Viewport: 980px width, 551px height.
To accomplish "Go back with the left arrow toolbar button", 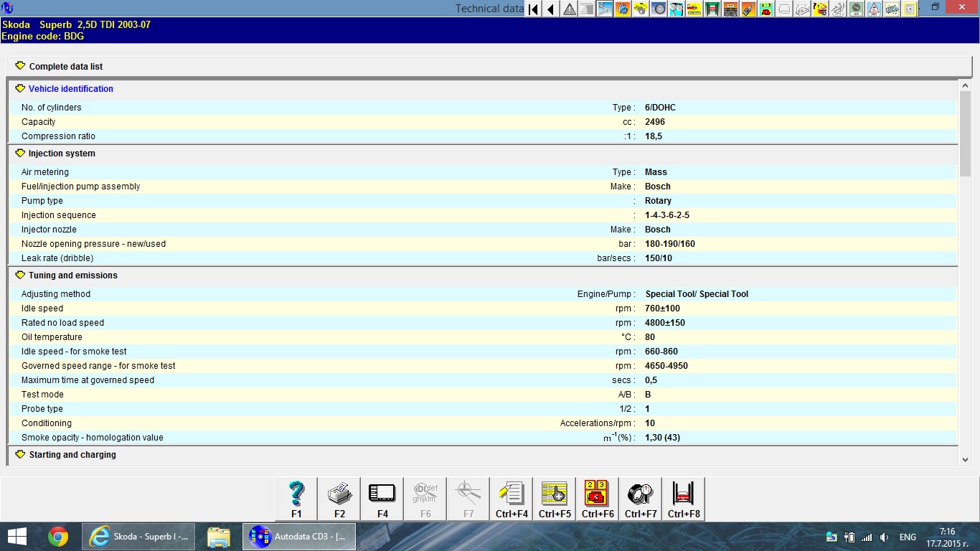I will [551, 9].
